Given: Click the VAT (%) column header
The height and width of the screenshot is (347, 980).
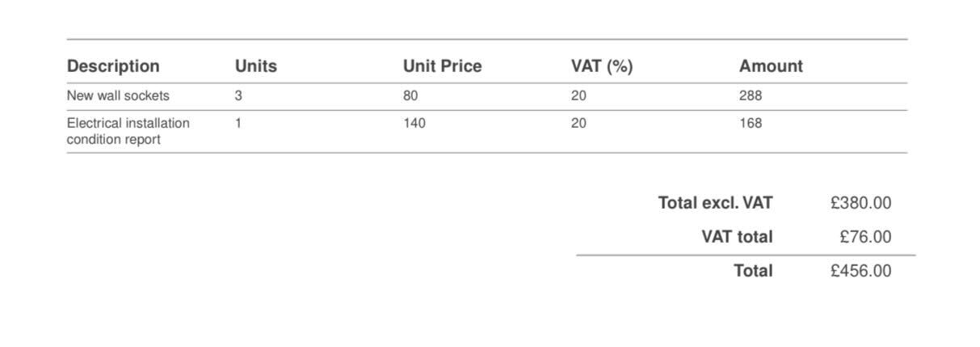Looking at the screenshot, I should click(602, 66).
